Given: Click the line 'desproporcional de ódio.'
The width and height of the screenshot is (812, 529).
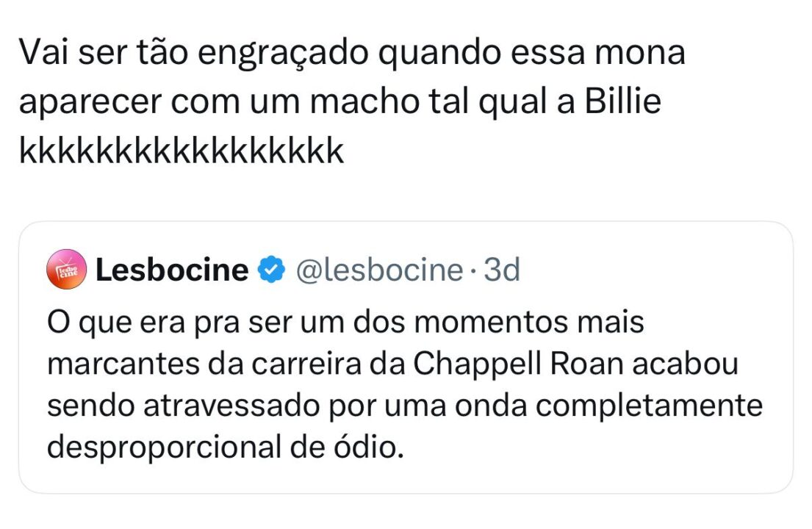Looking at the screenshot, I should (x=226, y=447).
